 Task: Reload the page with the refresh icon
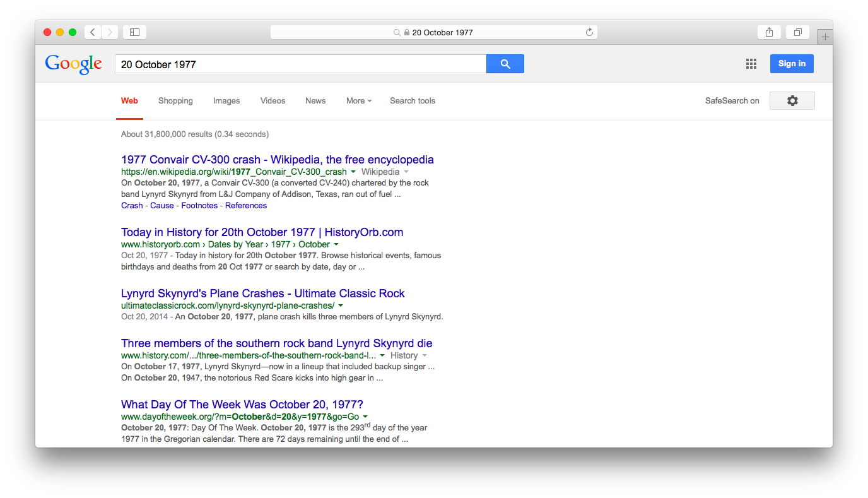(x=589, y=32)
